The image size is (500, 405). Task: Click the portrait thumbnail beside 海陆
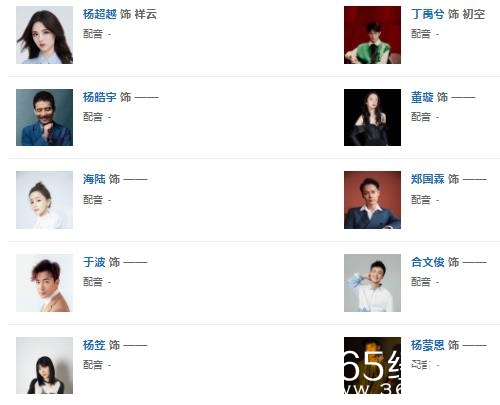[44, 200]
